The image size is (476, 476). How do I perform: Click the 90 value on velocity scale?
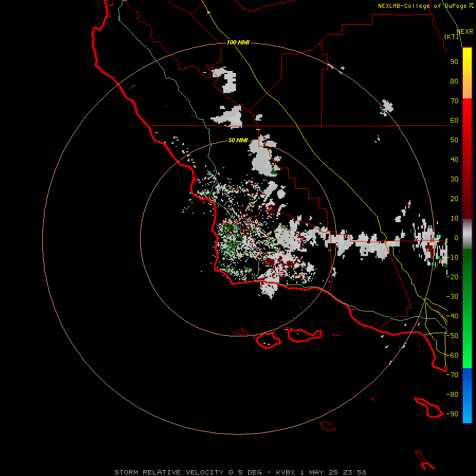pyautogui.click(x=454, y=62)
